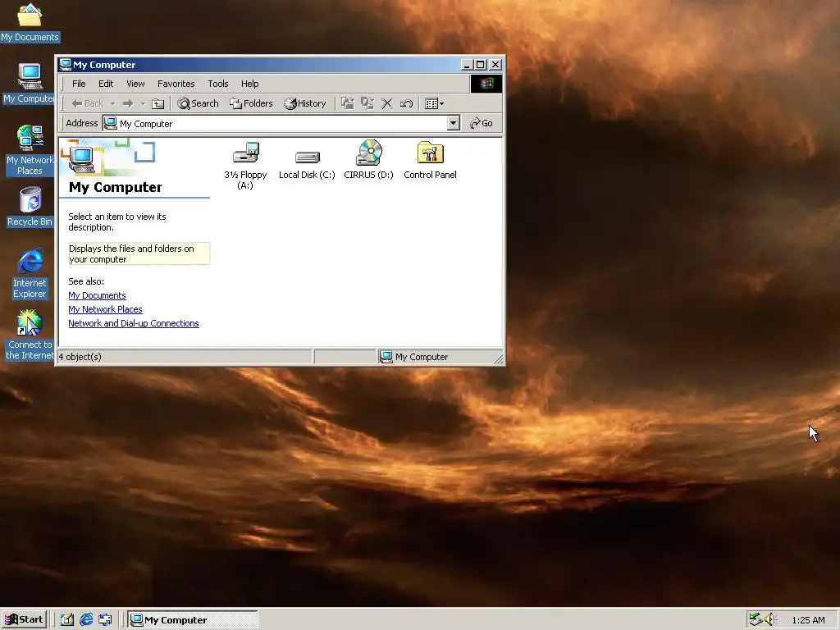The image size is (840, 630).
Task: Click the Windows logo throbber in the menu bar
Action: click(486, 84)
